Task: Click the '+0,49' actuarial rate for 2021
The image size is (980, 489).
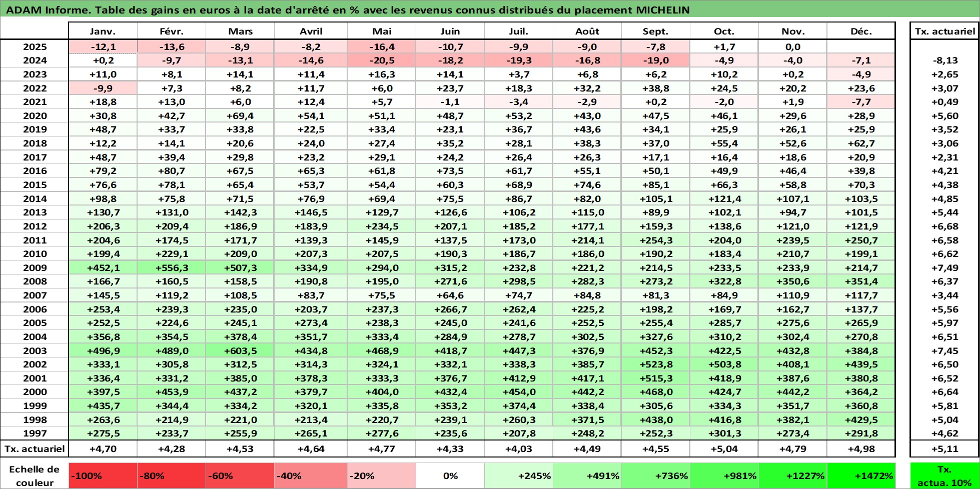Action: (x=945, y=102)
